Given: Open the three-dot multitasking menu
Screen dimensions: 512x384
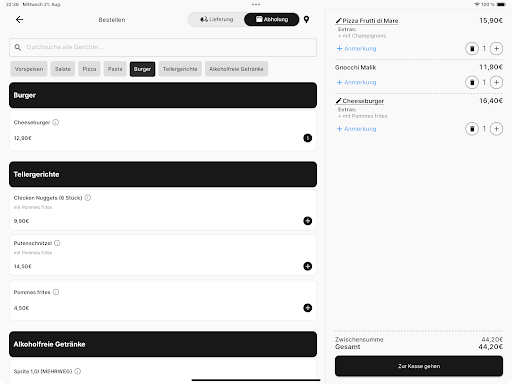Looking at the screenshot, I should (x=256, y=4).
